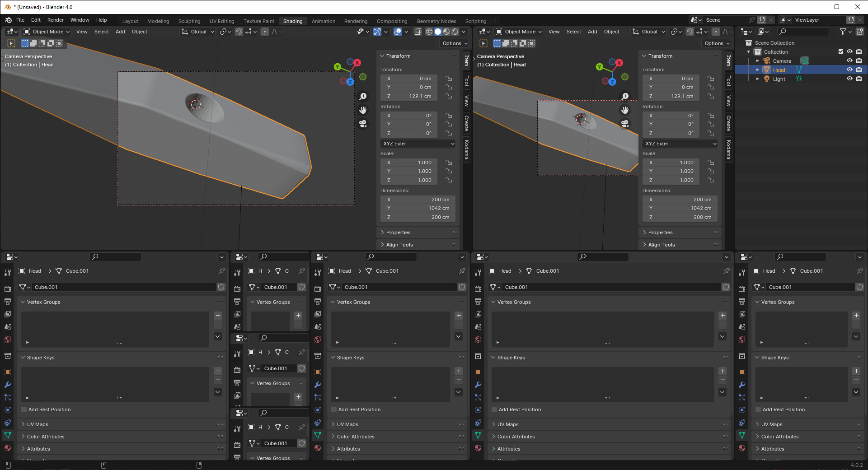Screen dimensions: 868x470
Task: Switch to the Modeling workspace tab
Action: (158, 21)
